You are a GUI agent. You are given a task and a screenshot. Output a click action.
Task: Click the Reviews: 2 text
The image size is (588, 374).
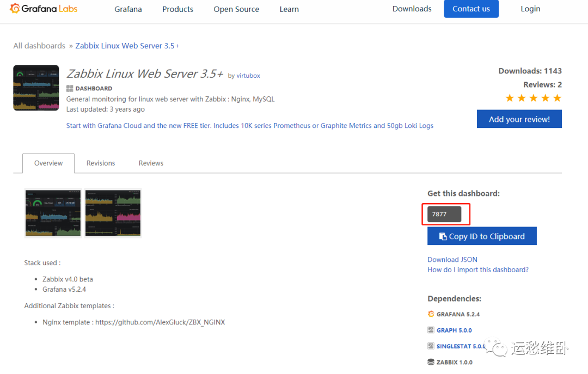click(542, 85)
